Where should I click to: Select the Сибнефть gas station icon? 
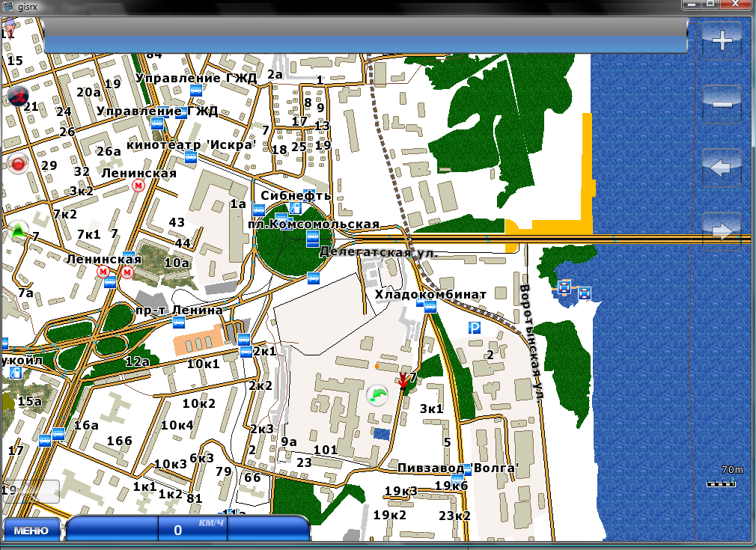295,208
